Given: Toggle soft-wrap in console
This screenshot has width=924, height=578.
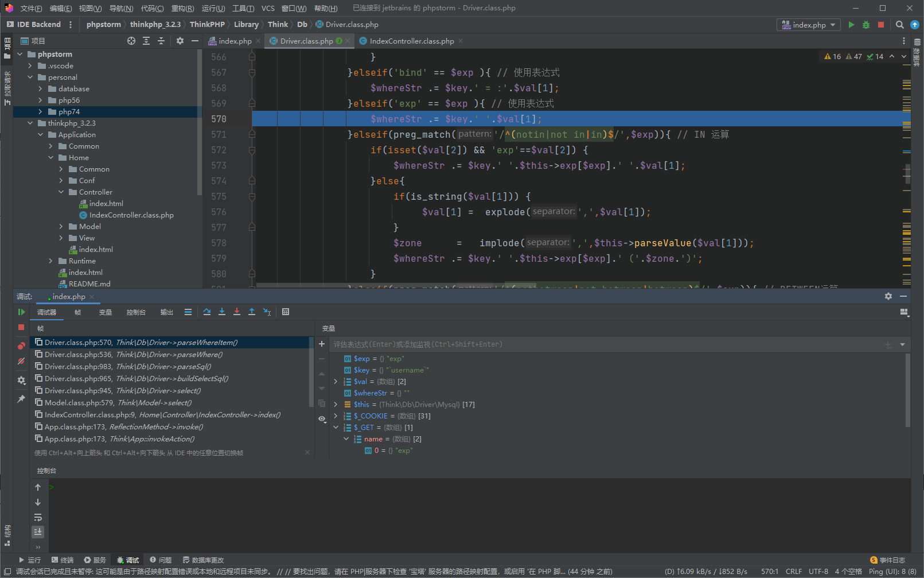Looking at the screenshot, I should click(38, 517).
